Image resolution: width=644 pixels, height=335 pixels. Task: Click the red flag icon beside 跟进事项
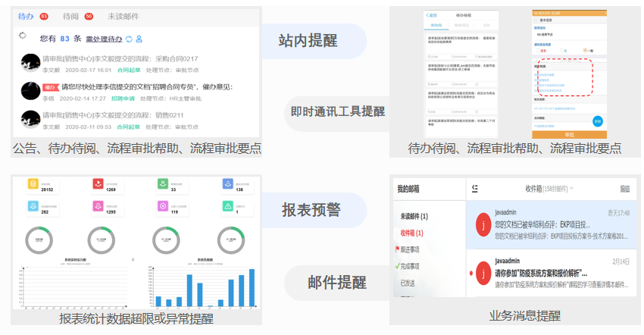point(397,249)
